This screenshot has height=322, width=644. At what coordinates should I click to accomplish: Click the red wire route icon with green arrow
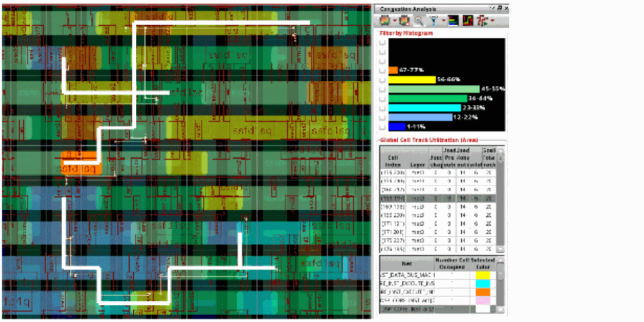484,20
